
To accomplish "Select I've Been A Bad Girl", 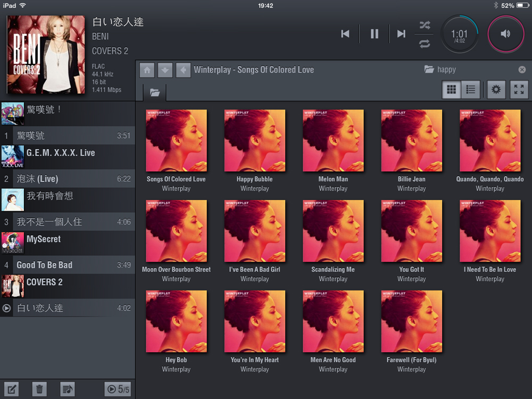I will [x=254, y=240].
